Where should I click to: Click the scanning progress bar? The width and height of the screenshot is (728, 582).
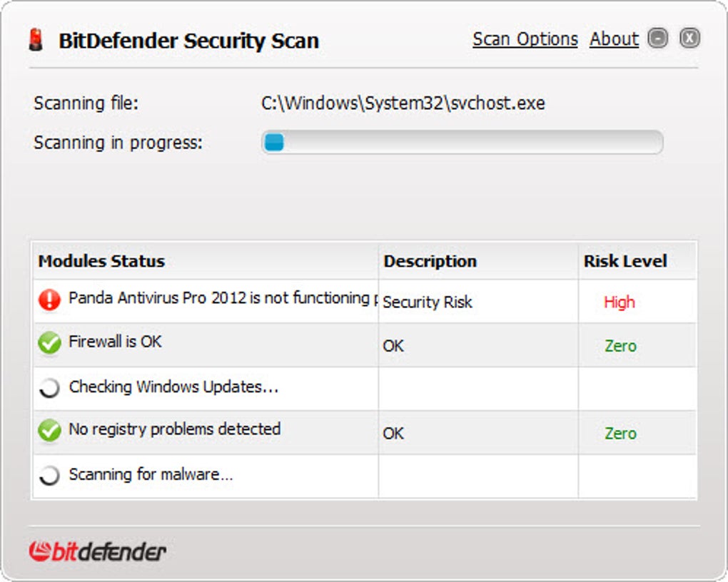(462, 143)
